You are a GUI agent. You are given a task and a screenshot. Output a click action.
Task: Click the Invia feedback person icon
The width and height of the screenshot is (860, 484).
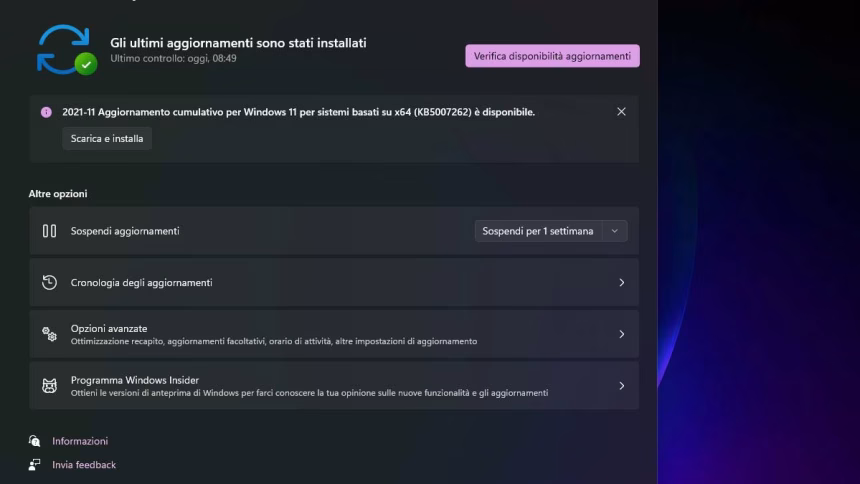35,465
